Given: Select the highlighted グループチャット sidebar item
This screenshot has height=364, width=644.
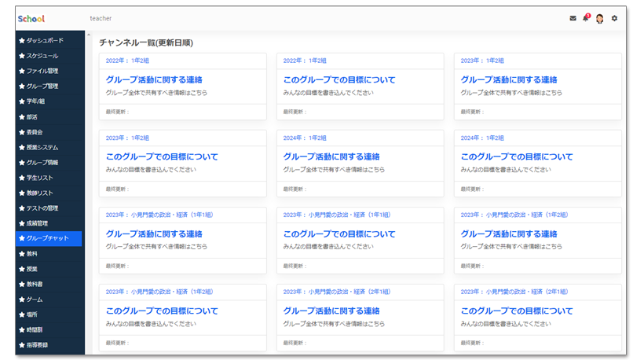Looking at the screenshot, I should (49, 238).
